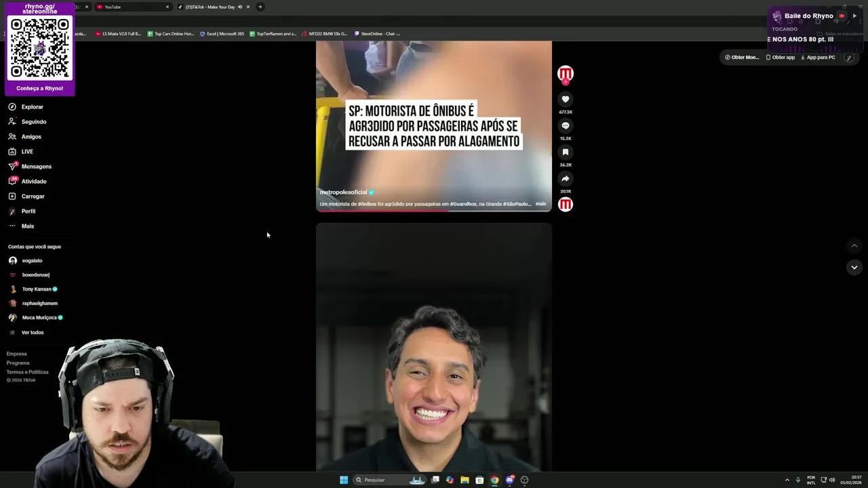The height and width of the screenshot is (488, 868).
Task: Open comments showing 15.3K count
Action: click(566, 126)
